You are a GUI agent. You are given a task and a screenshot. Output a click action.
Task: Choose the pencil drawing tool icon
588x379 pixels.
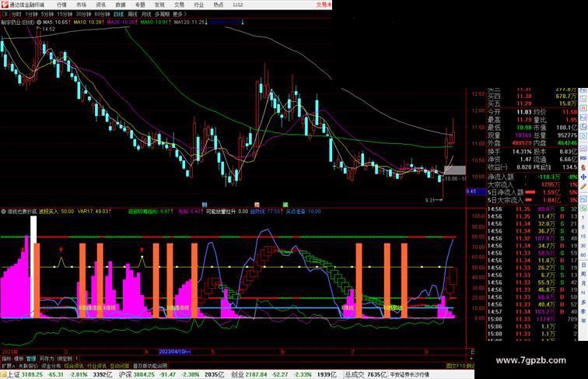(583, 186)
